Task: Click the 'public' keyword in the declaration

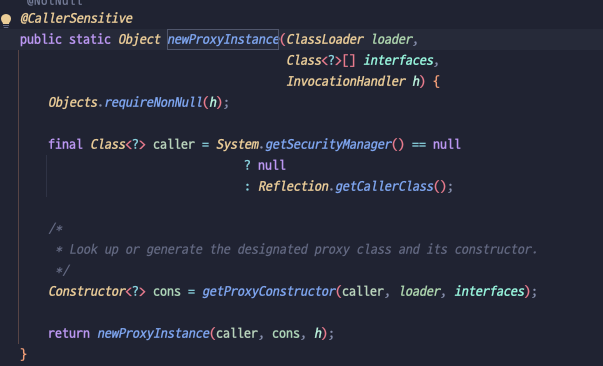Action: [41, 39]
